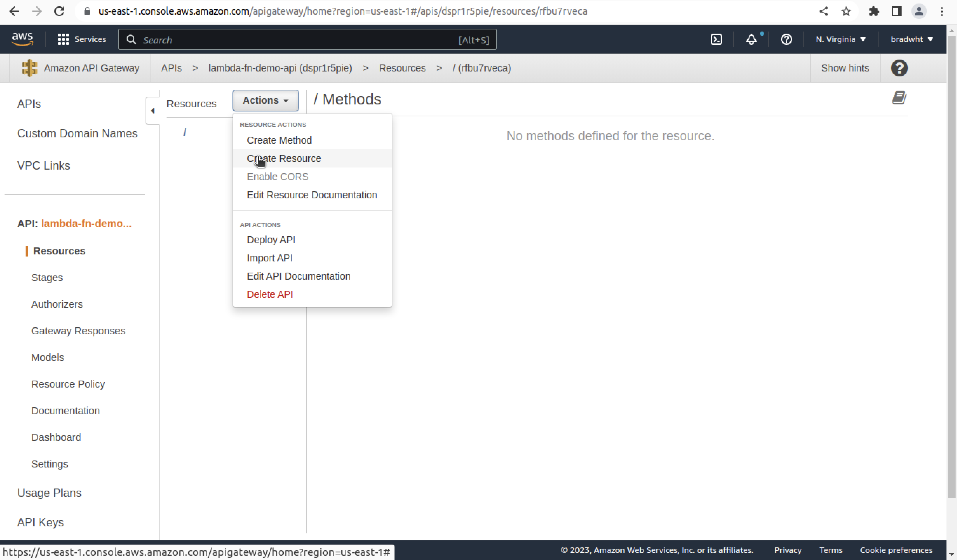957x560 pixels.
Task: Open Cookie preferences in footer
Action: 896,551
